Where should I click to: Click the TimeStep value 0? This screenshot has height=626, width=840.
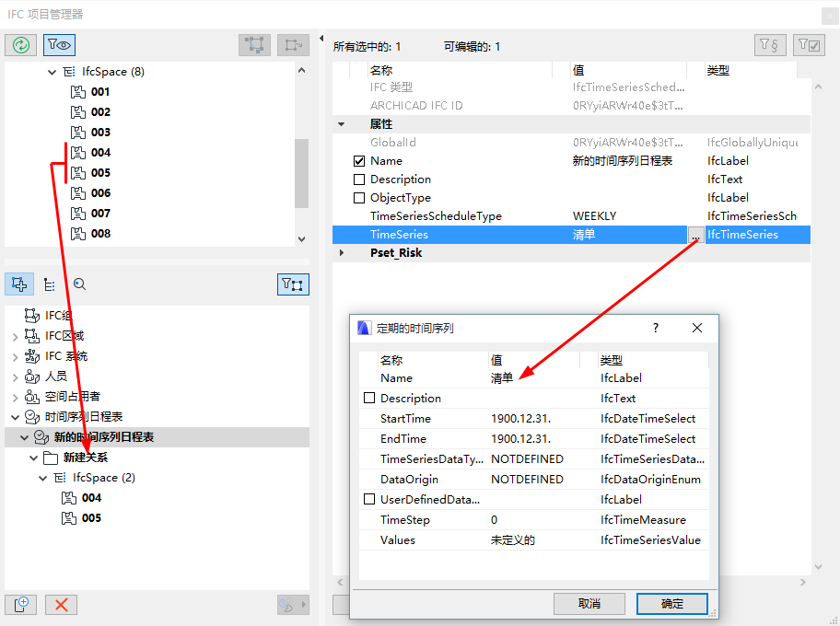(494, 520)
